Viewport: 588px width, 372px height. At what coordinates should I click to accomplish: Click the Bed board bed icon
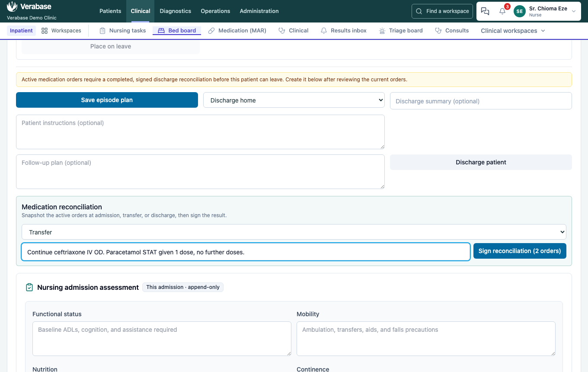pyautogui.click(x=161, y=31)
